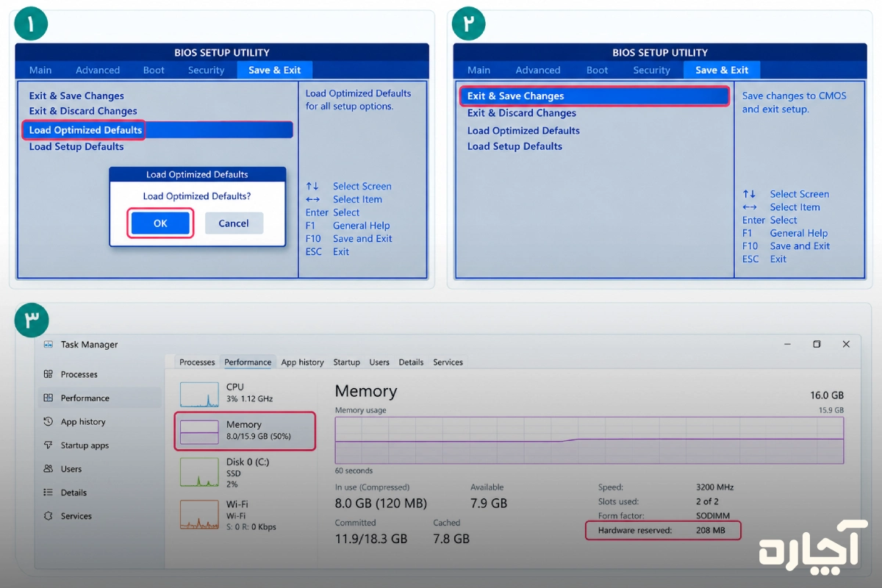Open the App history tab in the top tab strip
This screenshot has width=882, height=588.
tap(302, 362)
